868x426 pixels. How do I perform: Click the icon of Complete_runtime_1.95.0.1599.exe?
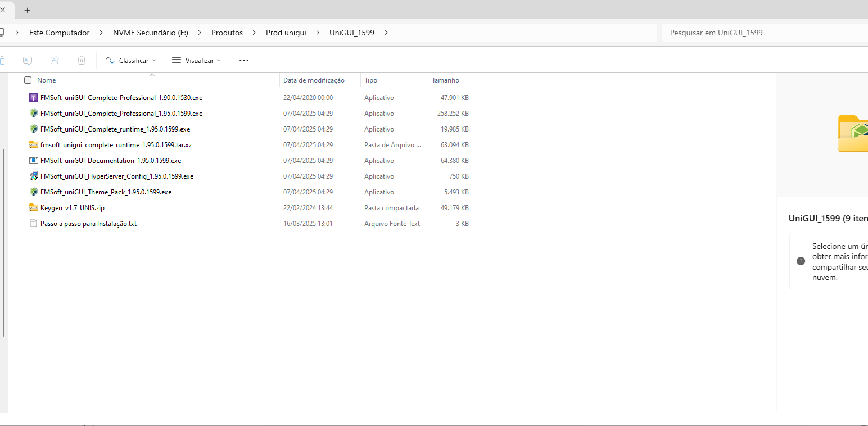point(33,129)
